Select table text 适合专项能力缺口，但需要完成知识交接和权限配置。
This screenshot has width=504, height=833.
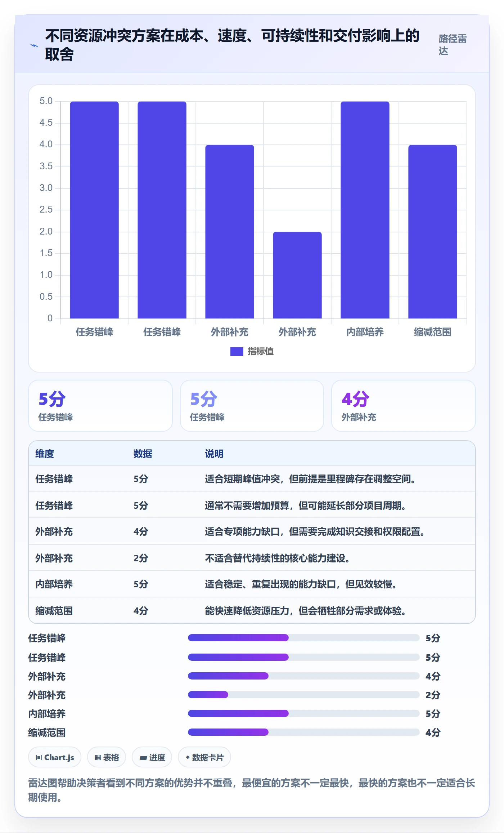[315, 531]
